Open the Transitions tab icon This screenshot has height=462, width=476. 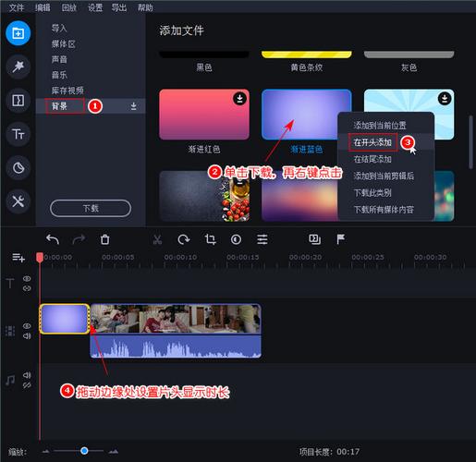click(x=18, y=100)
